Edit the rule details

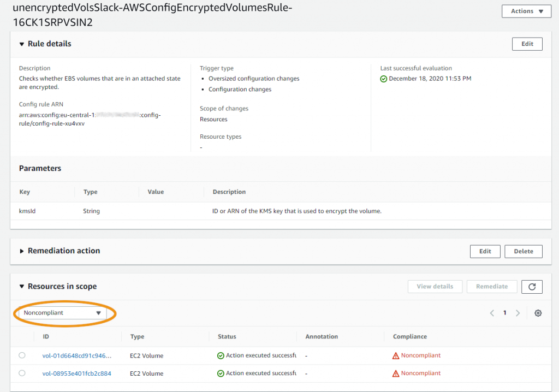(526, 44)
